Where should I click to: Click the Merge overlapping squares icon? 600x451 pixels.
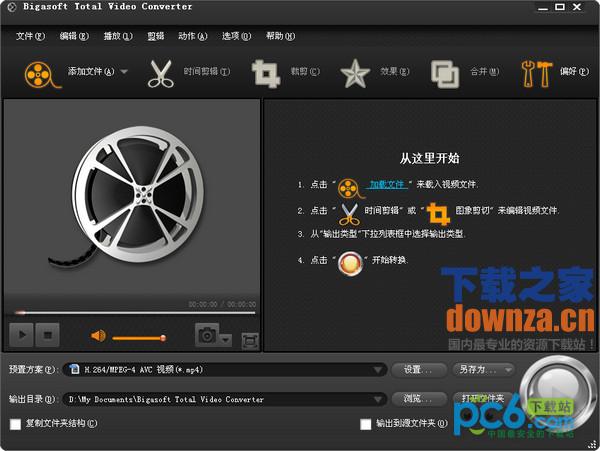(x=445, y=74)
